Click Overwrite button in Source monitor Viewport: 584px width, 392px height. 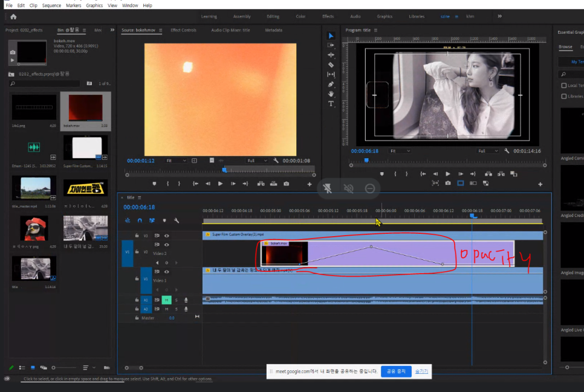(273, 184)
